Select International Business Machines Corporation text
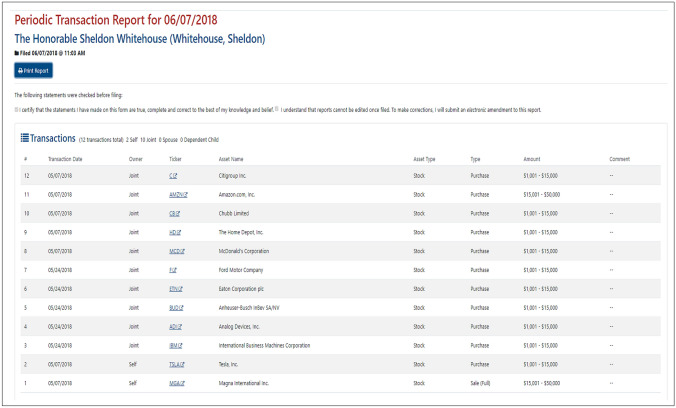This screenshot has width=676, height=408. [264, 346]
